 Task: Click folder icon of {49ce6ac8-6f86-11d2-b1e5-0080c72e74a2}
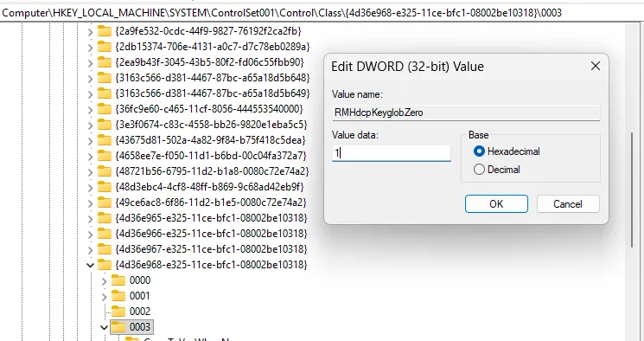pos(105,203)
